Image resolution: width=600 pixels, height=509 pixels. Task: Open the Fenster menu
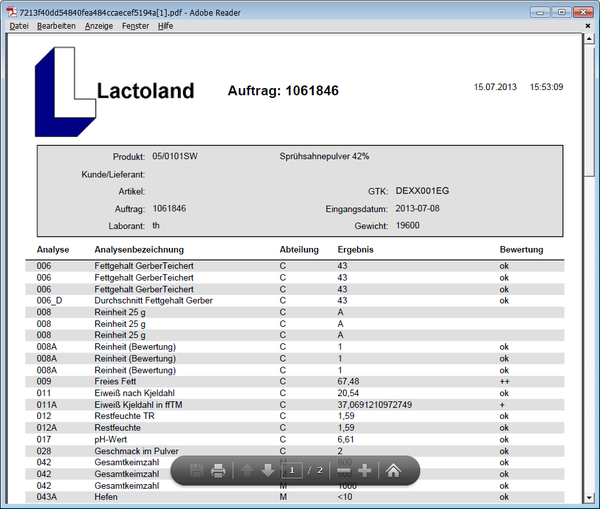click(135, 26)
